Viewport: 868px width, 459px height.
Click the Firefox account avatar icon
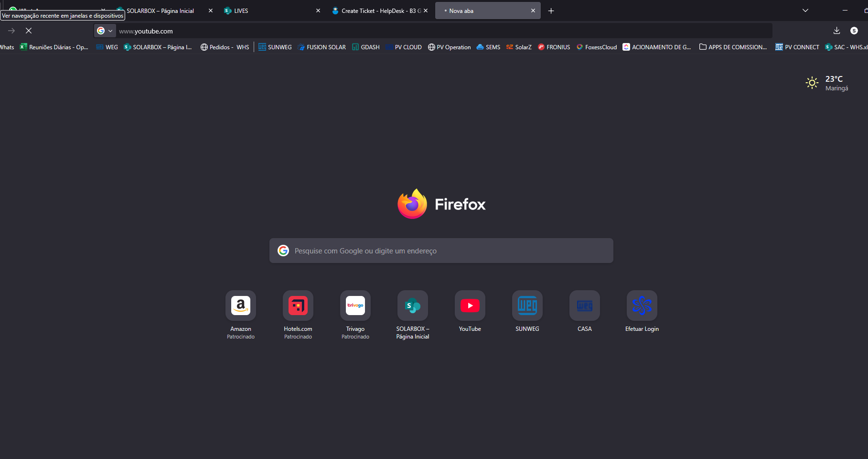(854, 31)
